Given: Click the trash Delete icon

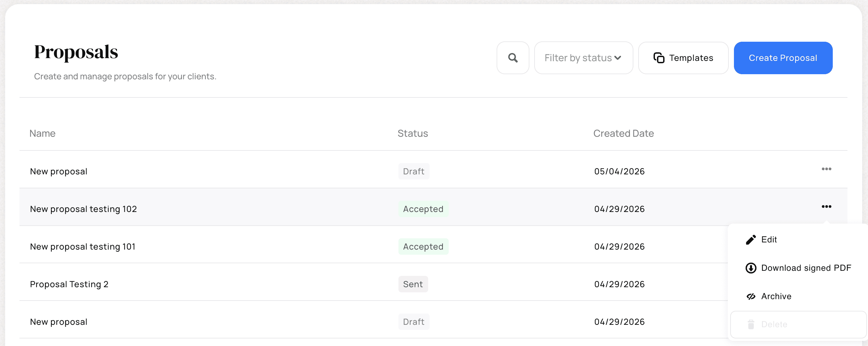Looking at the screenshot, I should (751, 324).
